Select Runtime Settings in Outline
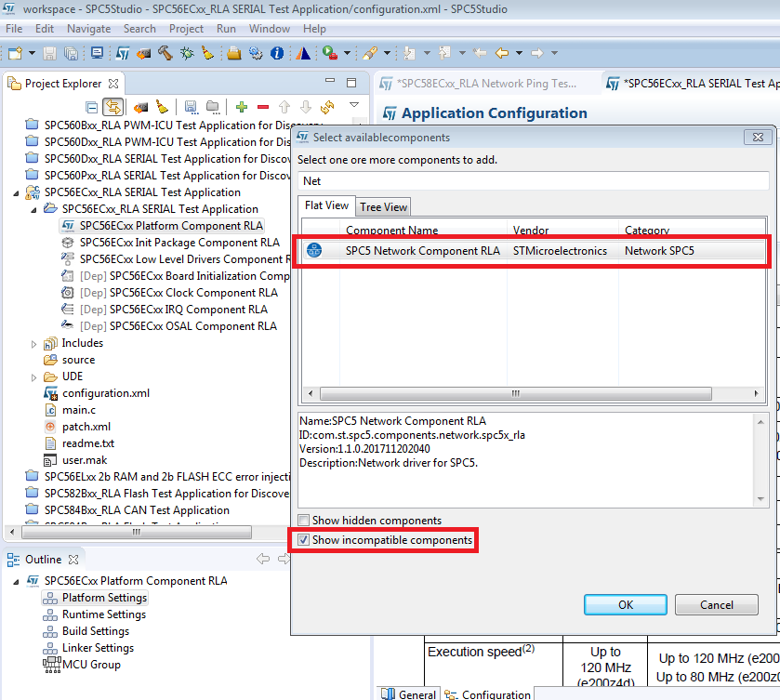The image size is (780, 700). (x=103, y=614)
